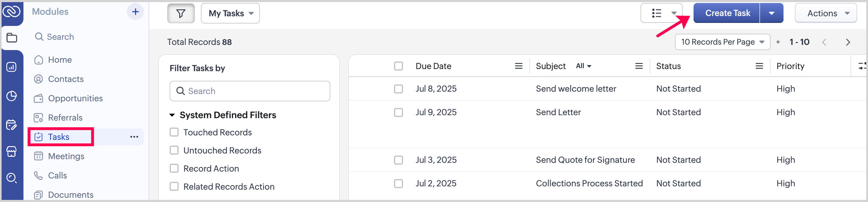Open the Send Quote for Signature task
Image resolution: width=868 pixels, height=202 pixels.
click(585, 160)
